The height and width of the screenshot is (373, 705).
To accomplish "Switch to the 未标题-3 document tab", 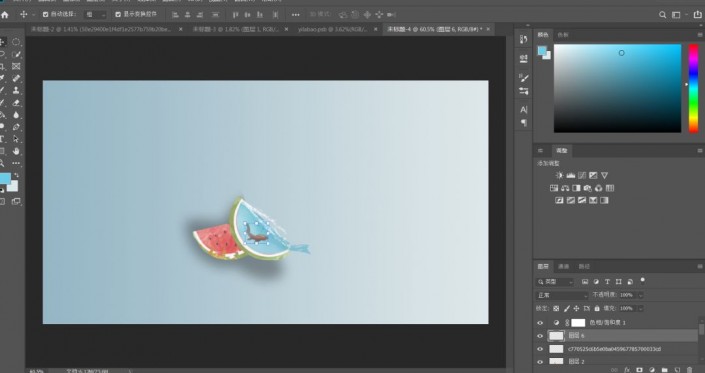I will [236, 29].
